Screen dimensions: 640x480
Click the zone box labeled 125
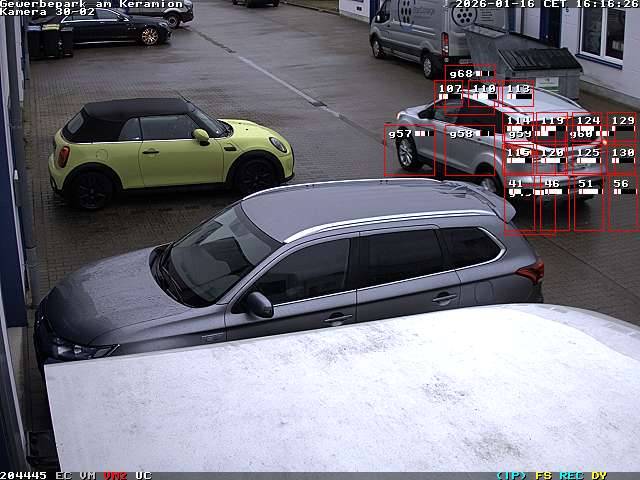click(587, 158)
